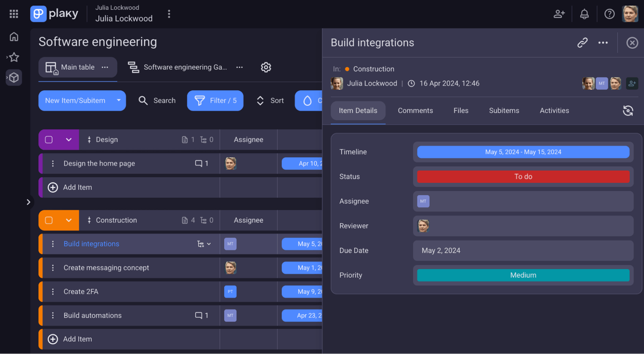The image size is (644, 354).
Task: Click the teal Medium priority pill
Action: [x=523, y=274]
